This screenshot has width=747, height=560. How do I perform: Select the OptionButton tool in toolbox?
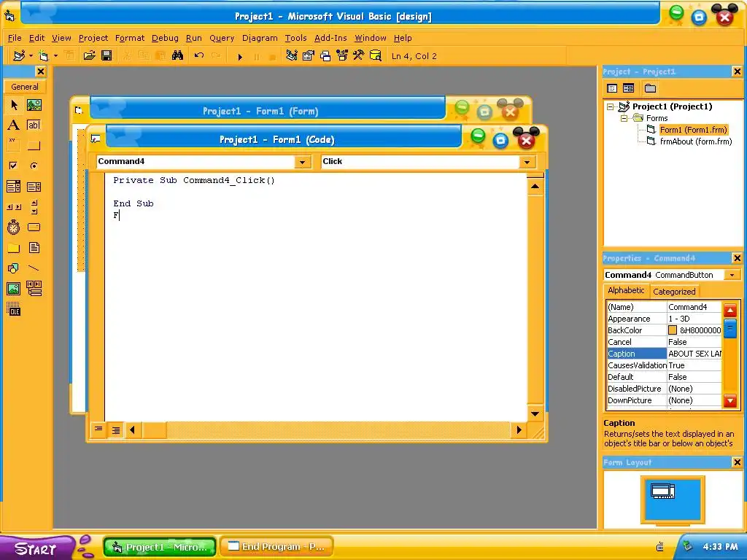(34, 166)
